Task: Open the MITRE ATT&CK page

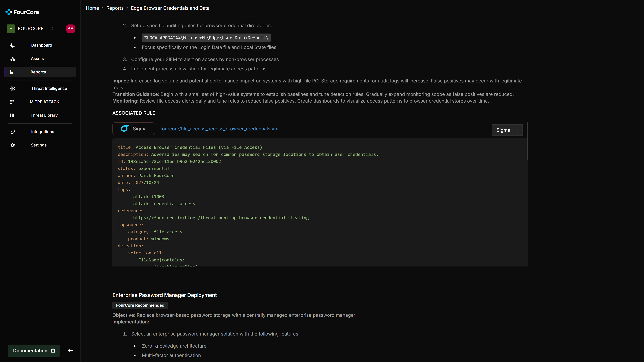Action: [x=40, y=102]
